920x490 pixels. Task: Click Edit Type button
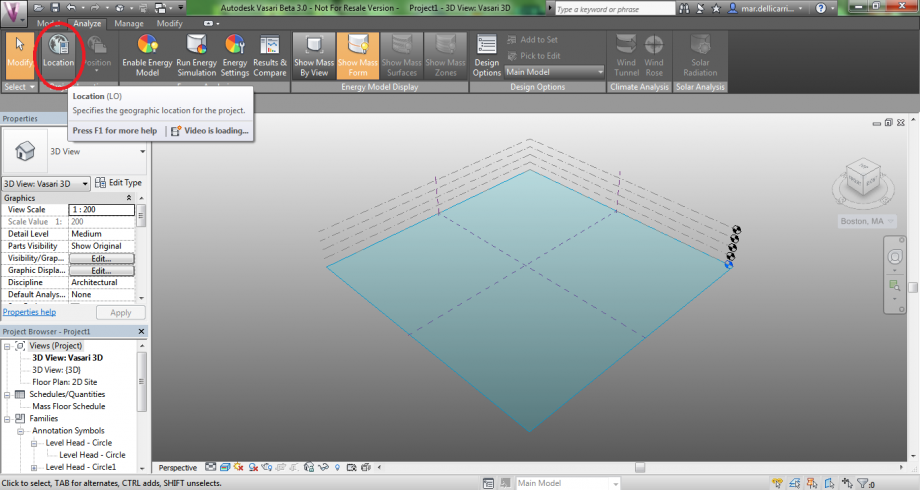(x=118, y=183)
